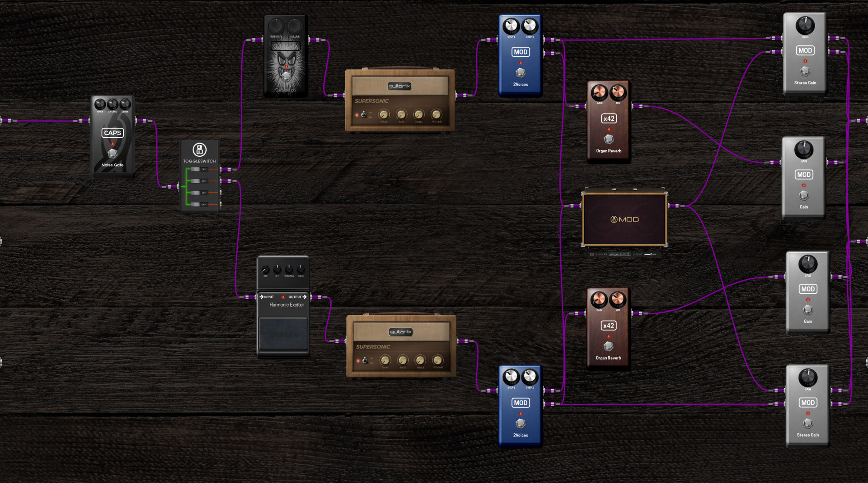The width and height of the screenshot is (868, 483).
Task: Click the Harmonic Exciter HARMONICS knob
Action: 289,269
